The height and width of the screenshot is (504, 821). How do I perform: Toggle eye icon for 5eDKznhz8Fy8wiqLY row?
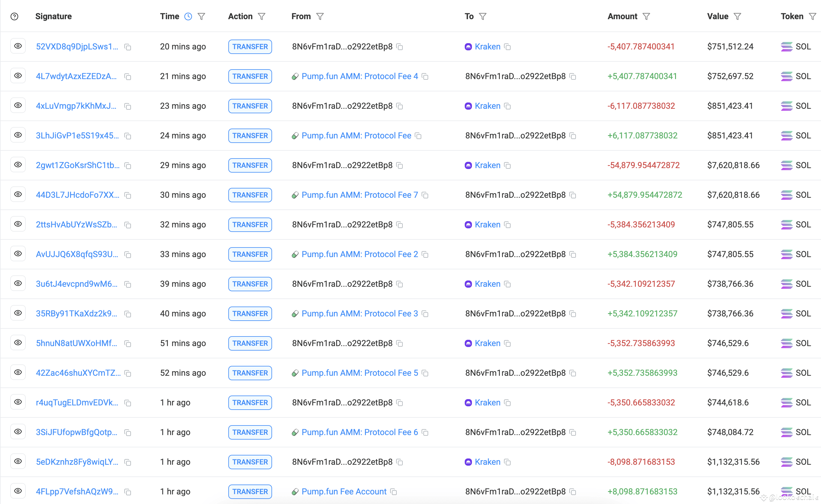click(x=18, y=461)
